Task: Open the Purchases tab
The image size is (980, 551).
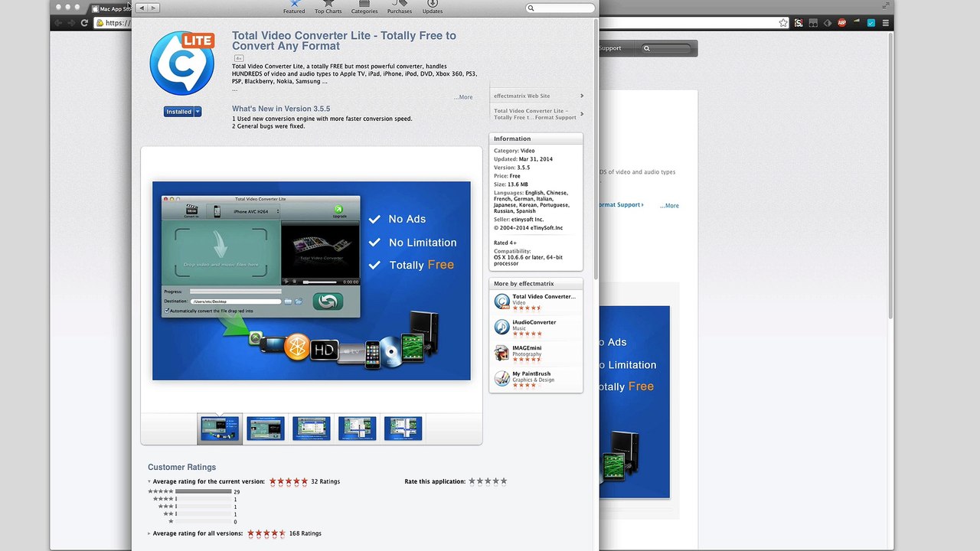Action: [399, 8]
